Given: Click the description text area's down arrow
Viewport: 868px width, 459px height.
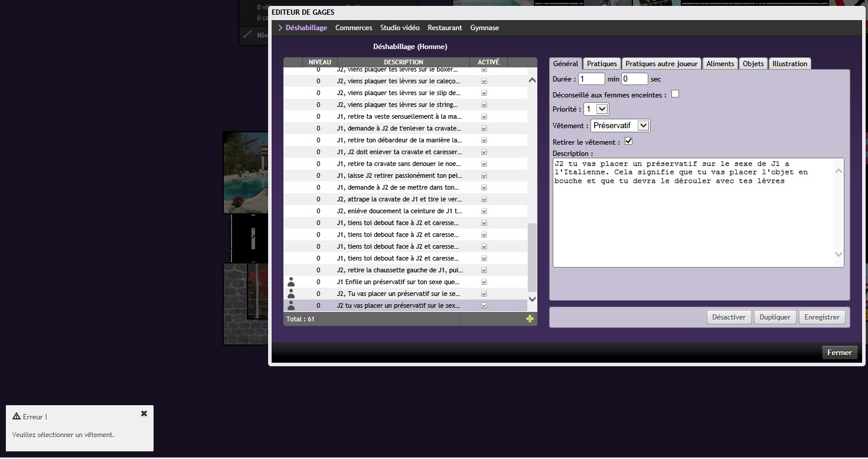Looking at the screenshot, I should tap(838, 255).
